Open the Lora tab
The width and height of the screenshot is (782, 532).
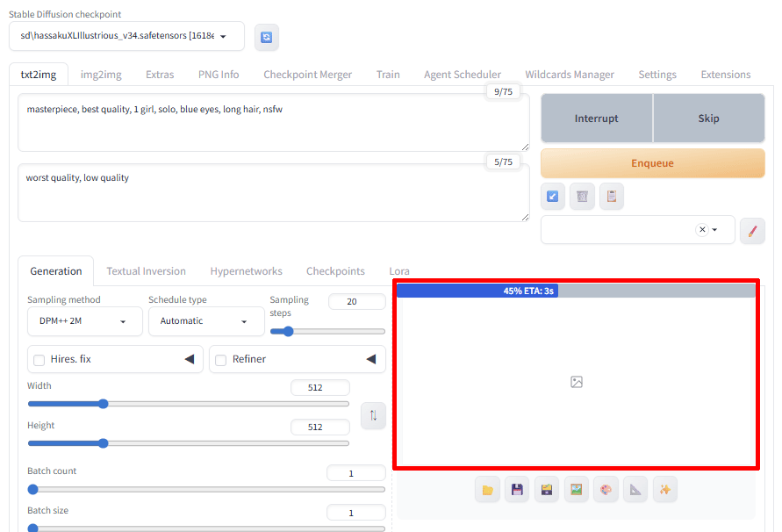(x=399, y=271)
